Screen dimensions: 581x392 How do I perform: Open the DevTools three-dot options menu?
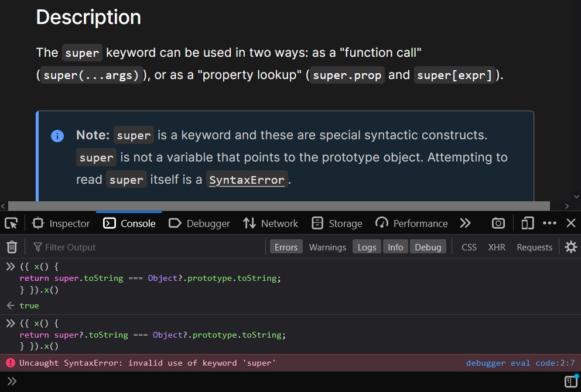pos(549,223)
